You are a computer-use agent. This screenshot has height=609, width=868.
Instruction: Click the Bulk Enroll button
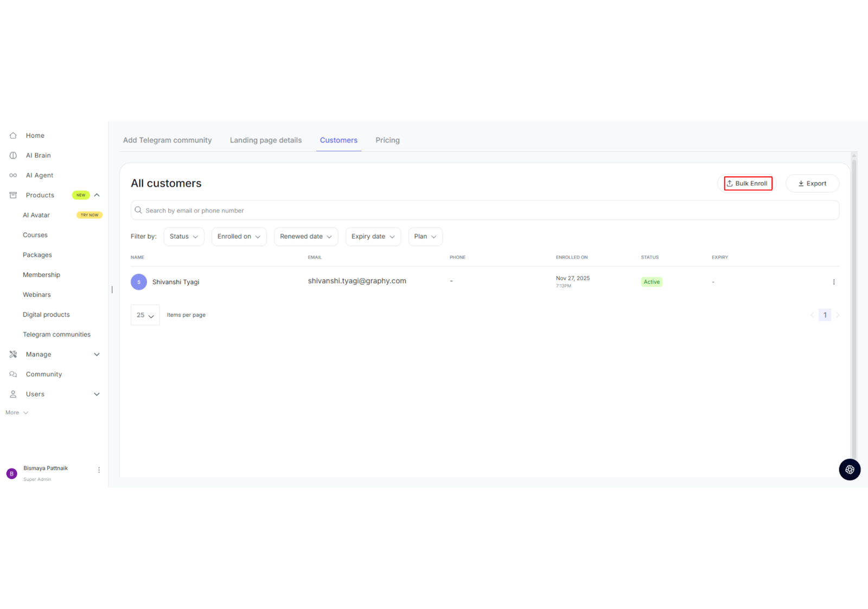pyautogui.click(x=748, y=184)
